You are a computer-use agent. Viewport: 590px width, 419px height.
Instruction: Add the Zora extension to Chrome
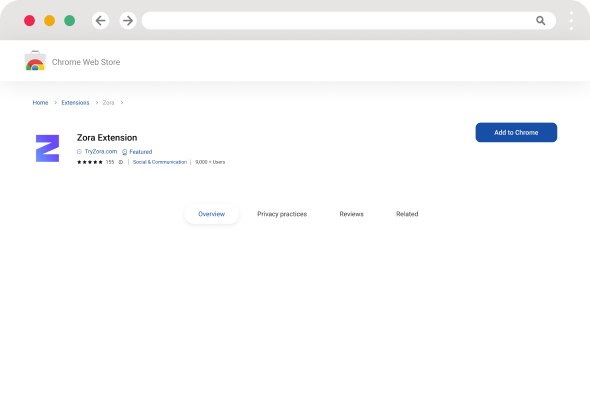coord(516,132)
